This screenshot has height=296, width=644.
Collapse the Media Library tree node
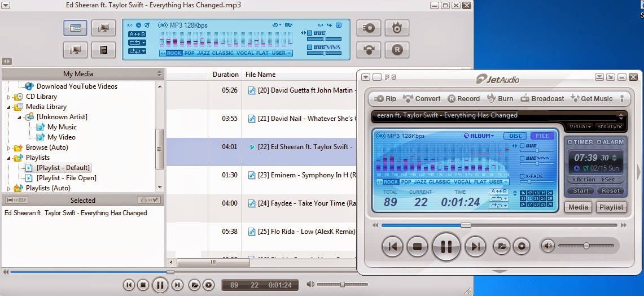(8, 107)
